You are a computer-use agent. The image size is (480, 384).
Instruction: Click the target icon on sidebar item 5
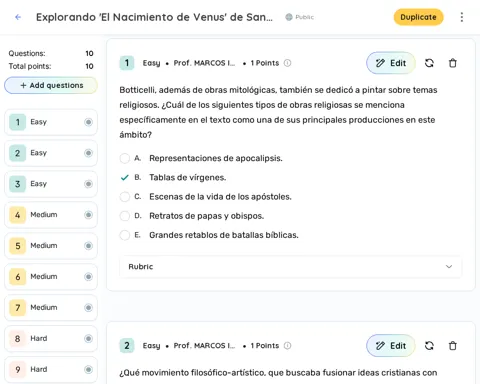coord(88,246)
